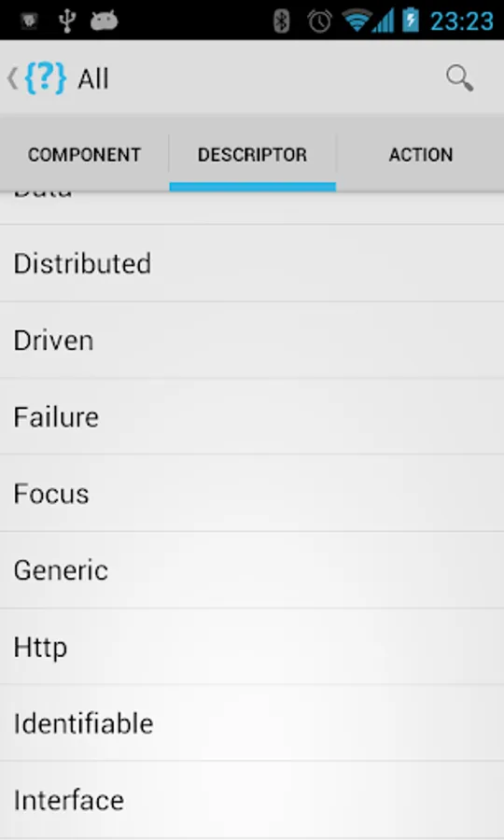Image resolution: width=504 pixels, height=840 pixels.
Task: Tap the battery charging icon
Action: point(411,21)
